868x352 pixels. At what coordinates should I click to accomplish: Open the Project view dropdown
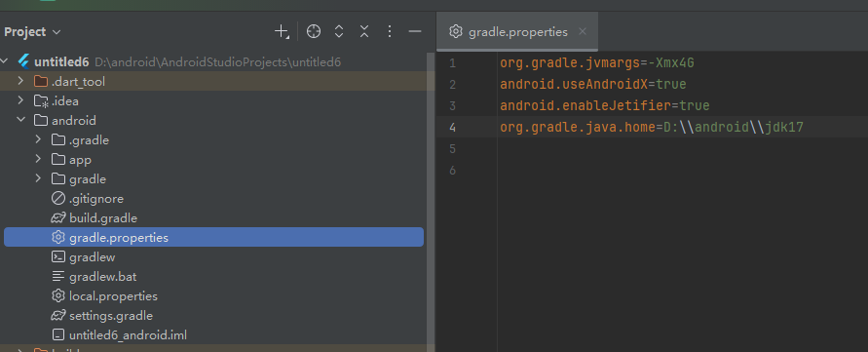click(32, 31)
